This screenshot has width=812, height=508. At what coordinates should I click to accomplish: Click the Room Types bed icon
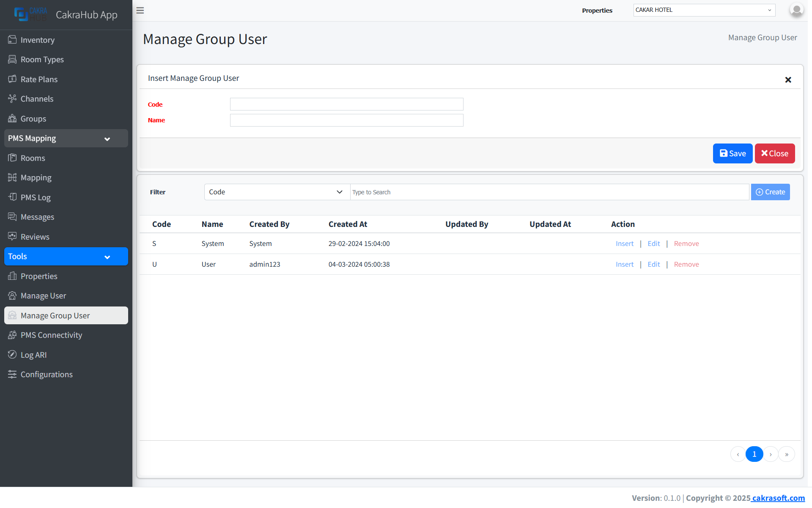click(x=12, y=59)
